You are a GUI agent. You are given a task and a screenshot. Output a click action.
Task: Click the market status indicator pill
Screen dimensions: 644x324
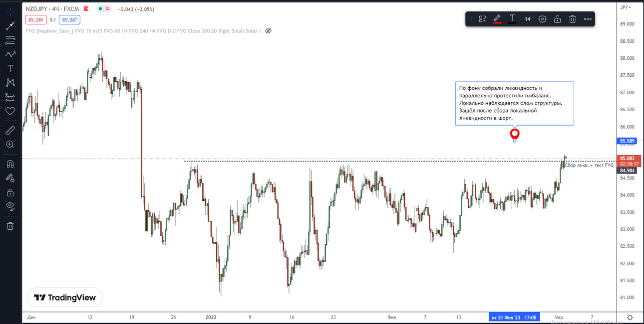pos(104,9)
